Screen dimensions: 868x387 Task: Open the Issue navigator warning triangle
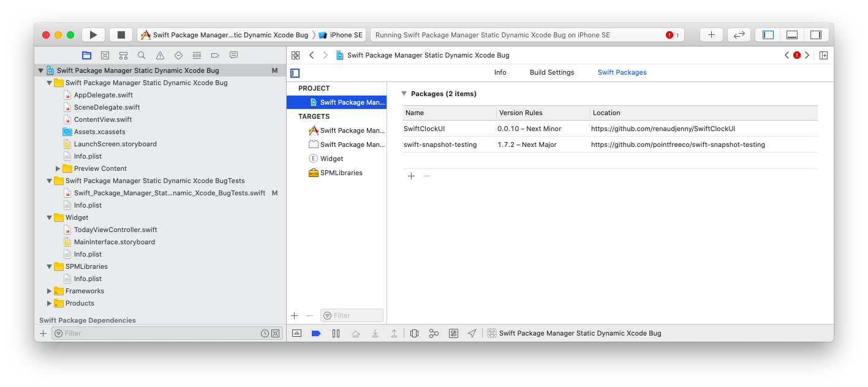tap(160, 55)
